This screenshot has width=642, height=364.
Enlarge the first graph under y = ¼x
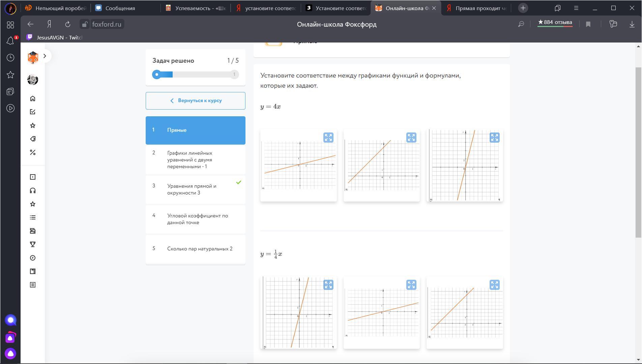(328, 285)
